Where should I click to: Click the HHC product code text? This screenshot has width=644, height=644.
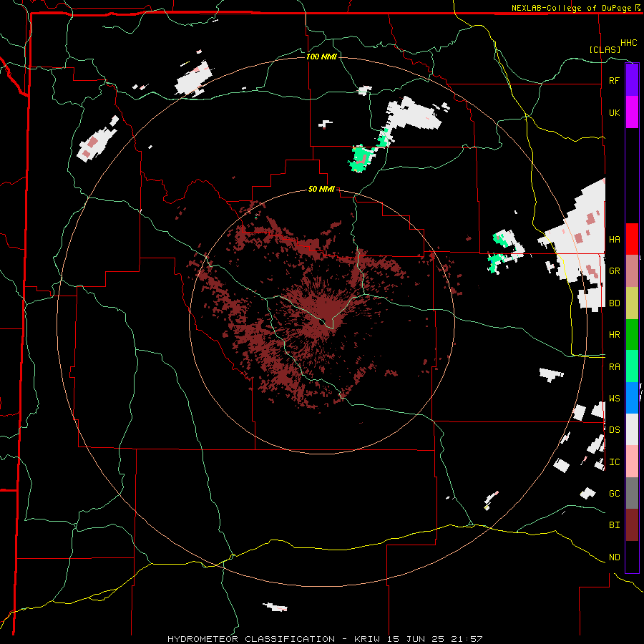[629, 43]
